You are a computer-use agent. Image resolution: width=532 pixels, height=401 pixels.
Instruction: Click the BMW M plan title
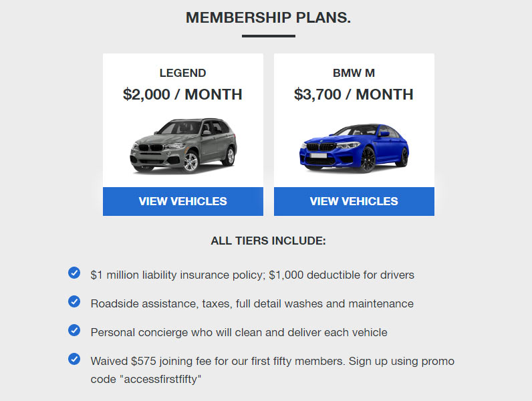coord(354,74)
